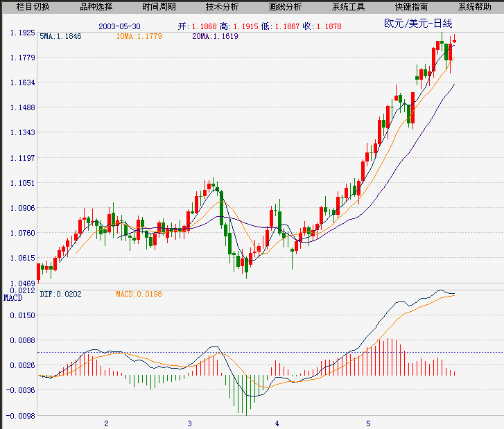Click the close price 1.1878

pos(329,26)
